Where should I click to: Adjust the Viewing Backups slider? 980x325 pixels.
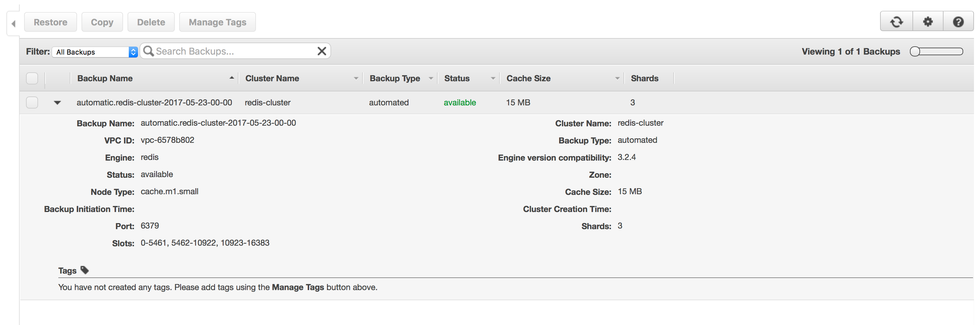point(936,51)
